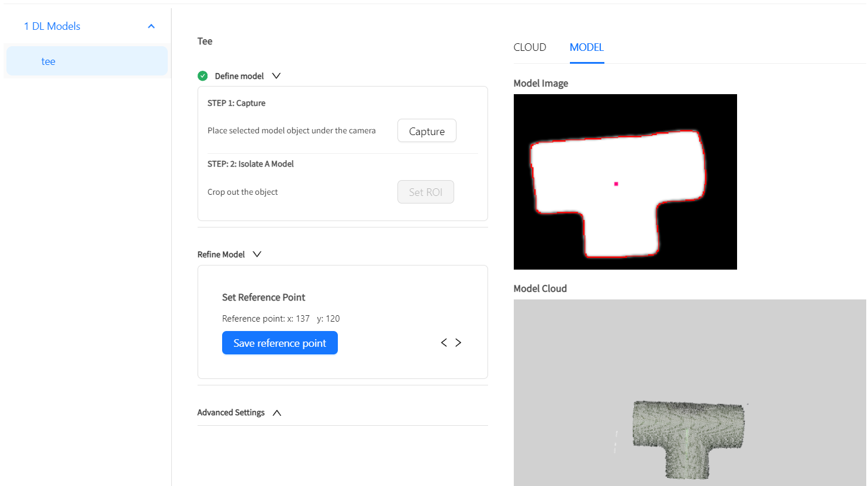Go to next step with right arrow
868x486 pixels.
[458, 343]
